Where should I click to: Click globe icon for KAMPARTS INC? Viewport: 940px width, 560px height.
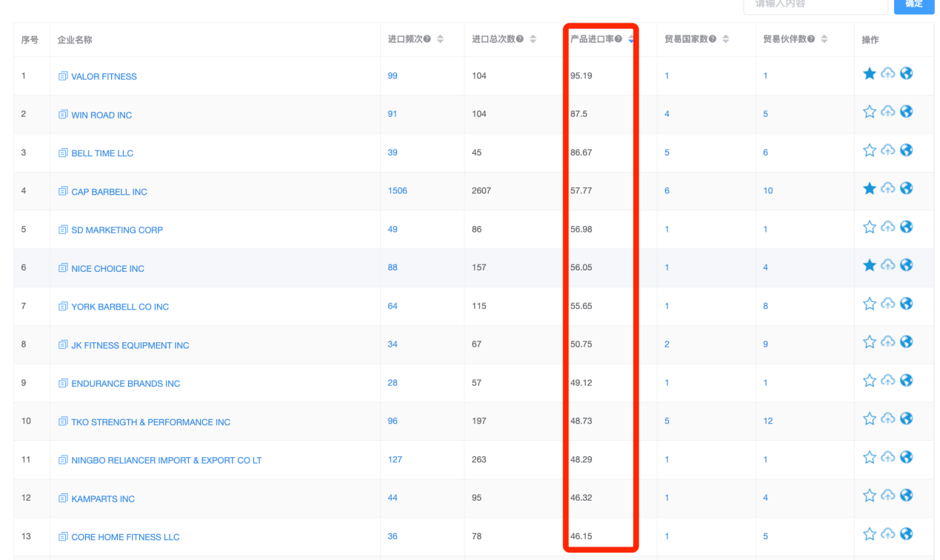coord(906,496)
